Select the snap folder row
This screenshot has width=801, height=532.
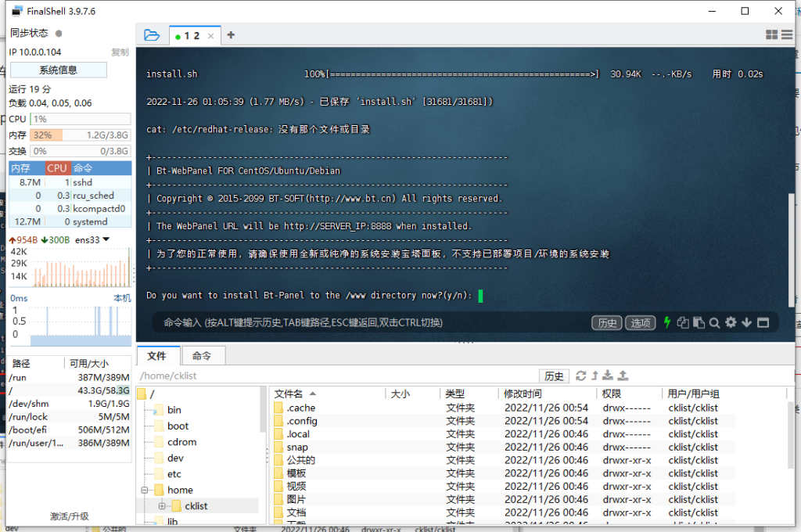click(503, 448)
